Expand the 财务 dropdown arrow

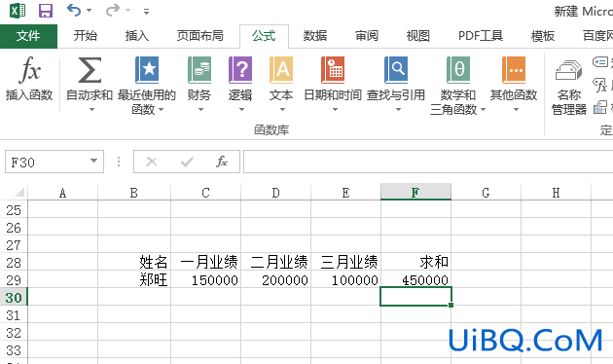[x=200, y=110]
